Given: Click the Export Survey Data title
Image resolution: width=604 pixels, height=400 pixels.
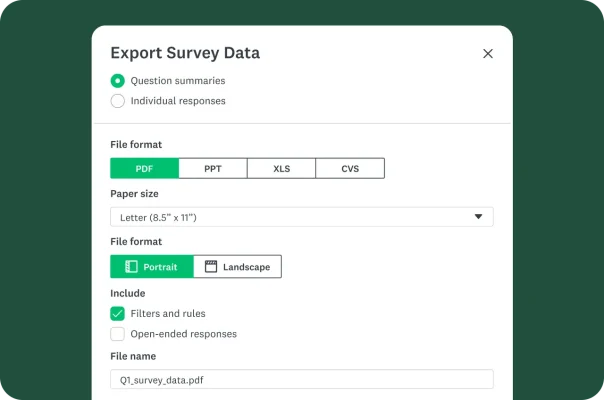Looking at the screenshot, I should pos(185,53).
